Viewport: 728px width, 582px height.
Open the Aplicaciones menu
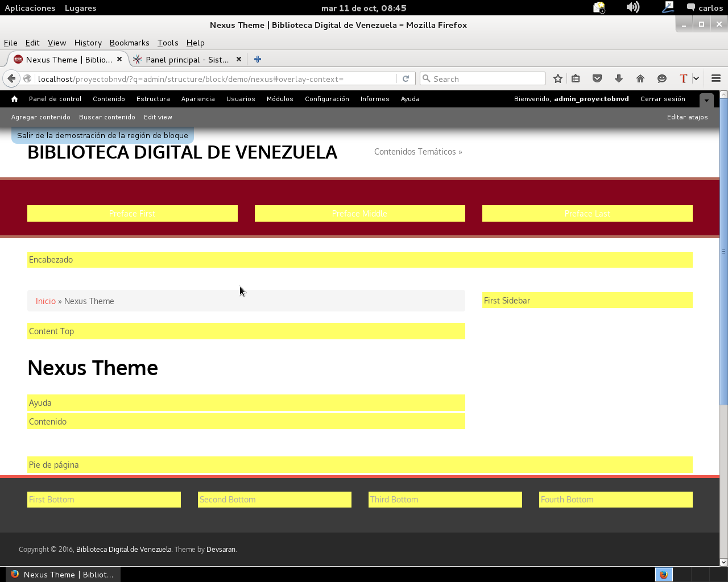pos(30,8)
